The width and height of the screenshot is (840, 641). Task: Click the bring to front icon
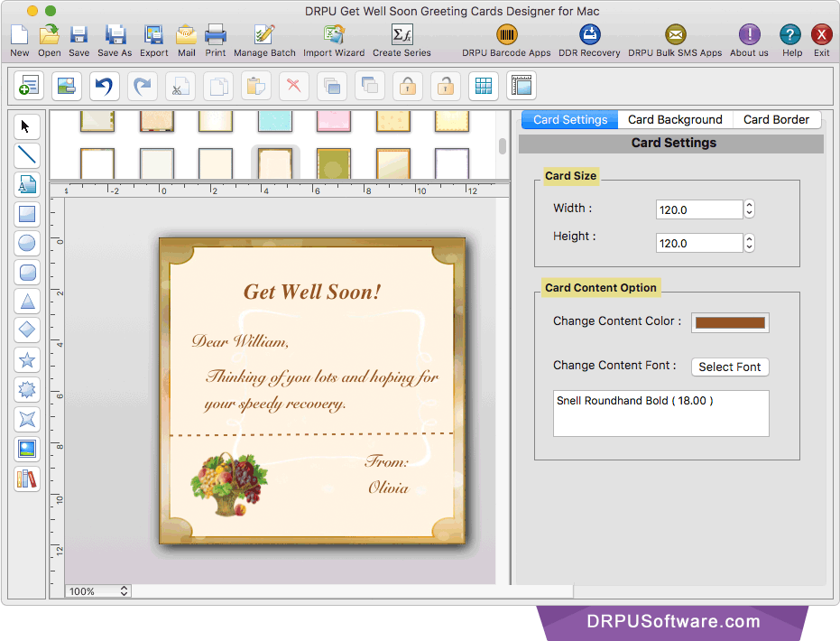332,86
